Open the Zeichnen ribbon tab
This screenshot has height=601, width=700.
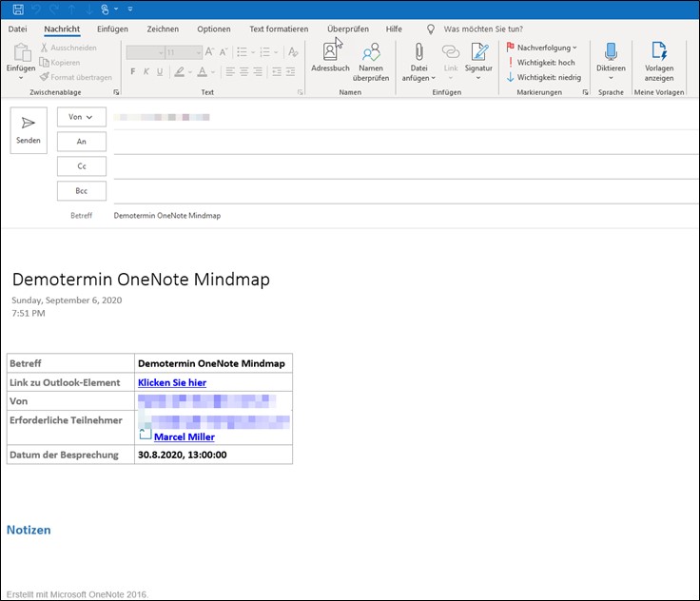coord(163,29)
